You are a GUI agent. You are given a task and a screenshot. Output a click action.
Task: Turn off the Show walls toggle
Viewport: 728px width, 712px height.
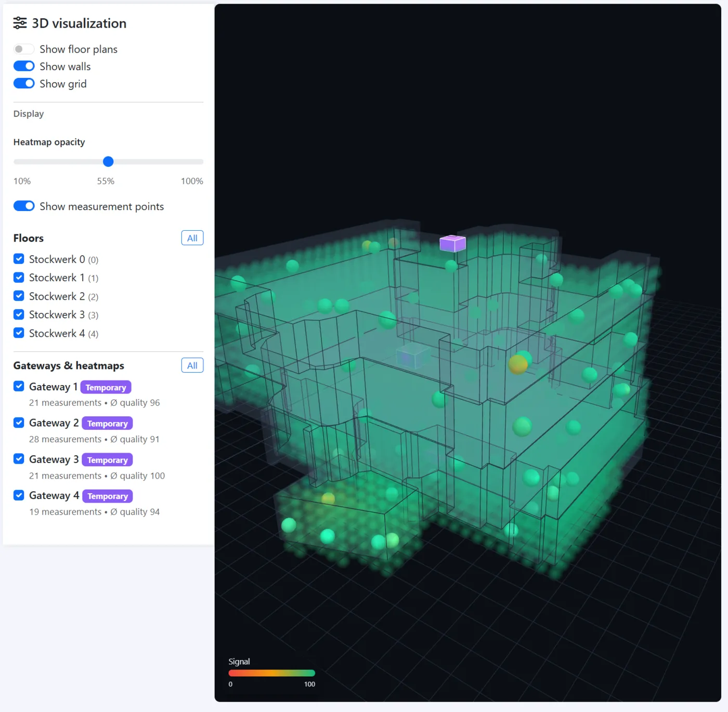[24, 66]
